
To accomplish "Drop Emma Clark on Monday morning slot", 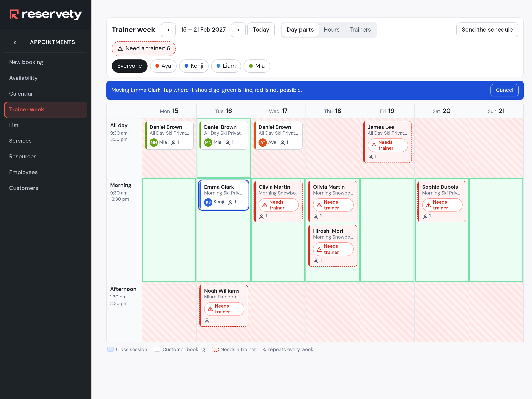I will pos(169,230).
